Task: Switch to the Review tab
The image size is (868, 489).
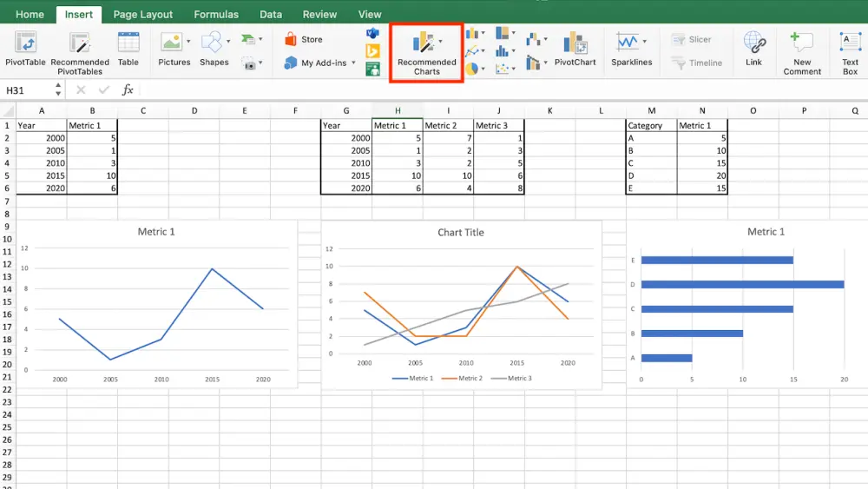Action: (319, 15)
